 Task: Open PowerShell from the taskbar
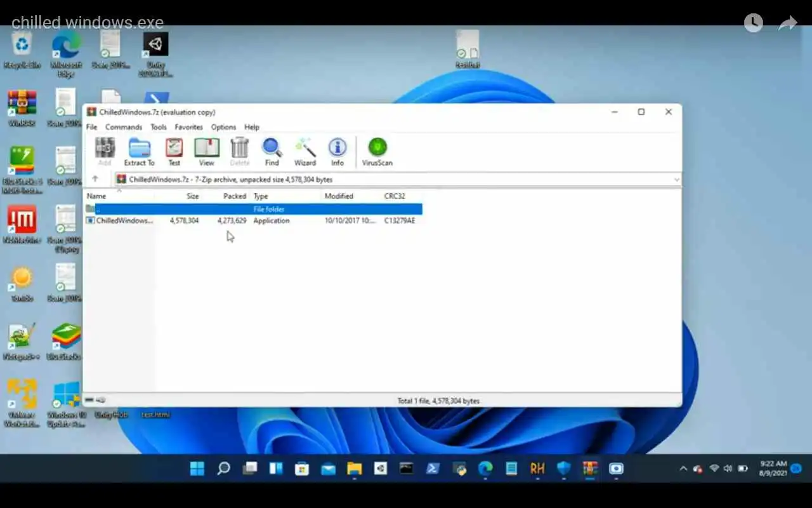pyautogui.click(x=433, y=469)
